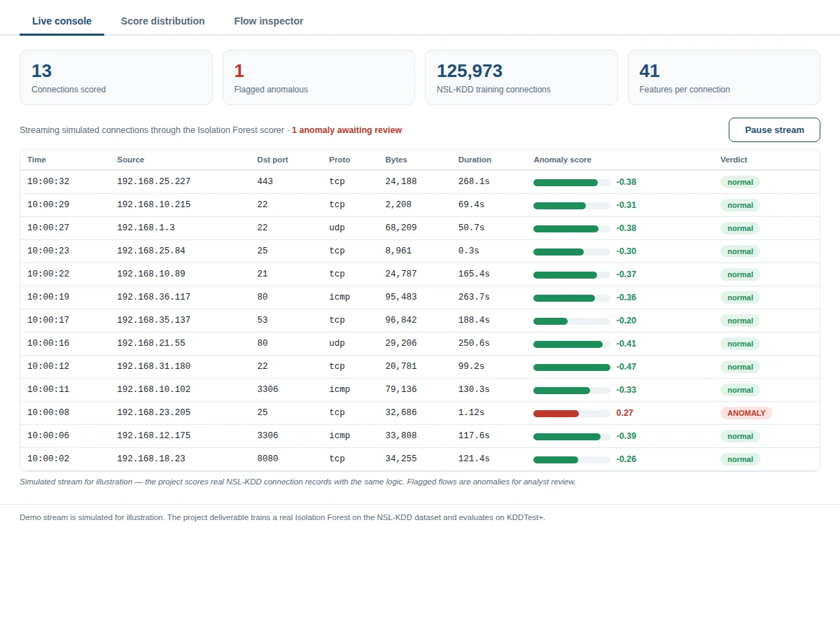Click destination port 443
Screen dimensions: 840x630
click(x=265, y=182)
